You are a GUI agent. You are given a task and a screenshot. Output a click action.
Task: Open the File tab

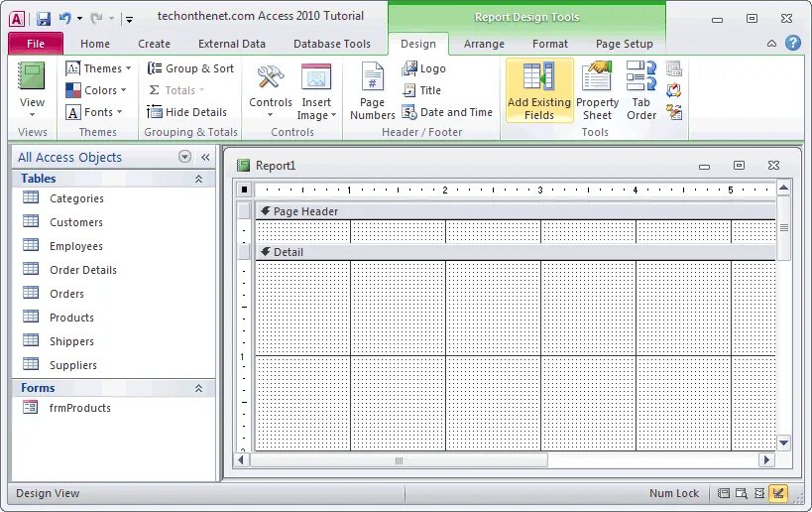pyautogui.click(x=36, y=44)
